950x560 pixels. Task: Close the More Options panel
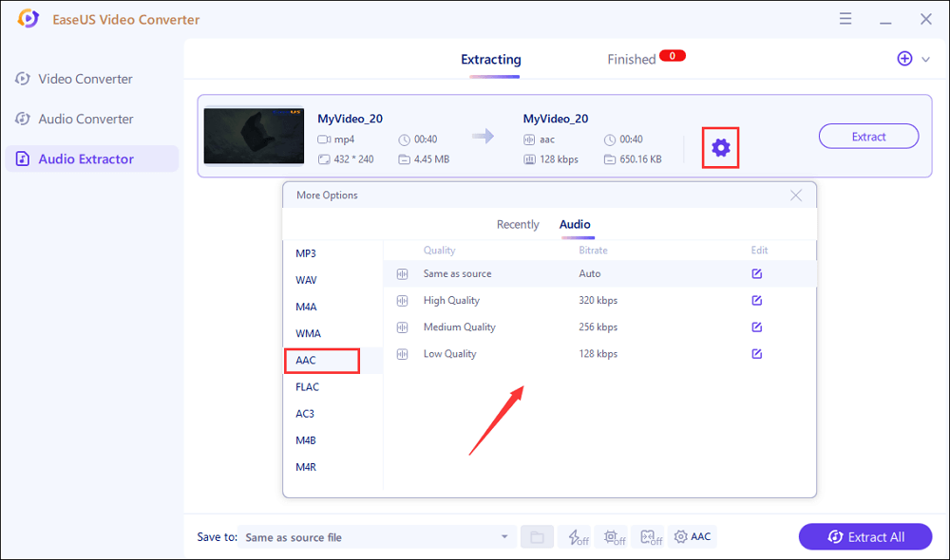coord(796,196)
